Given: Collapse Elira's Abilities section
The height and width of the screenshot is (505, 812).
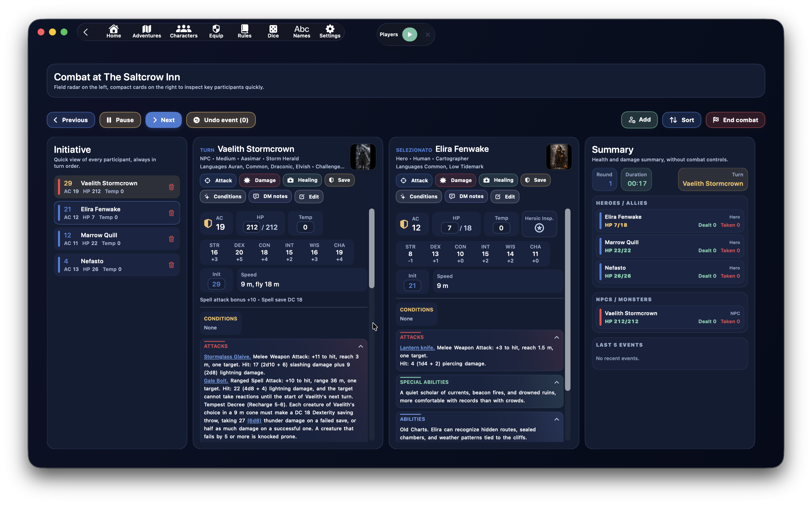Looking at the screenshot, I should [x=556, y=419].
